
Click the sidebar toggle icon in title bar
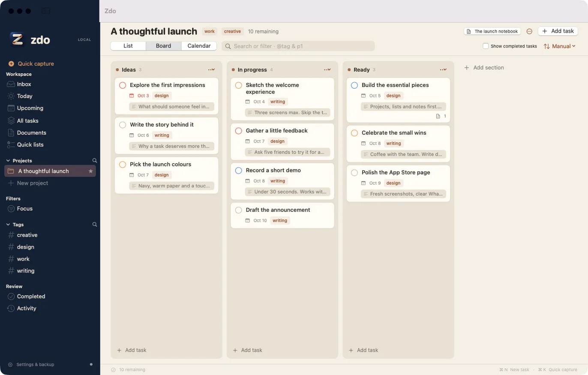pos(46,11)
